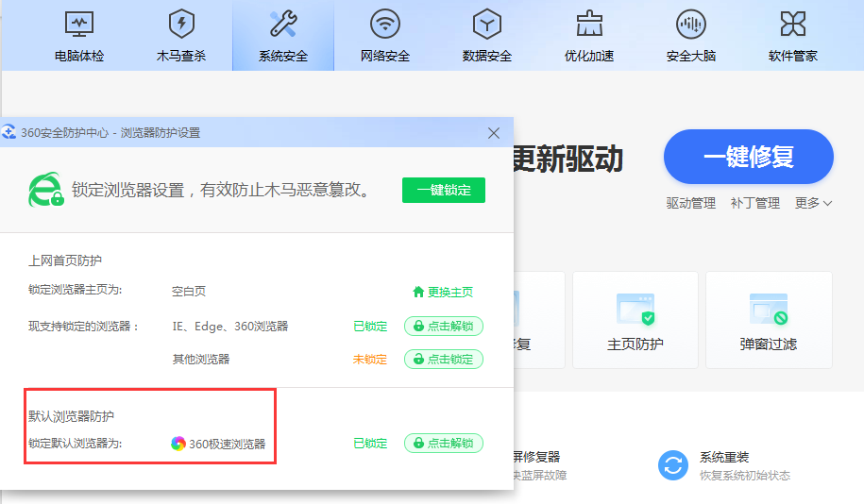Unlock default browser via 点击解锁
The image size is (864, 504).
pyautogui.click(x=444, y=443)
